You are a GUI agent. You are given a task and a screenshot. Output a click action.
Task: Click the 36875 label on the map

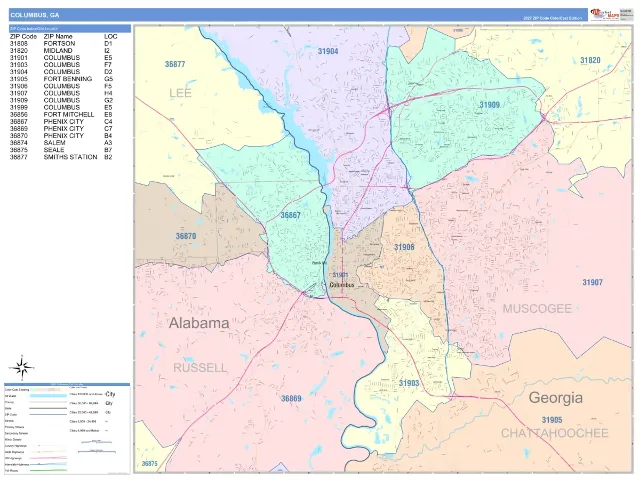point(149,464)
